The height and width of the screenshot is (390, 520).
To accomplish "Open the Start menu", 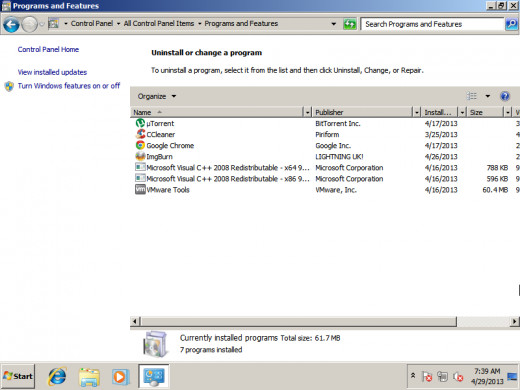I will coord(18,376).
